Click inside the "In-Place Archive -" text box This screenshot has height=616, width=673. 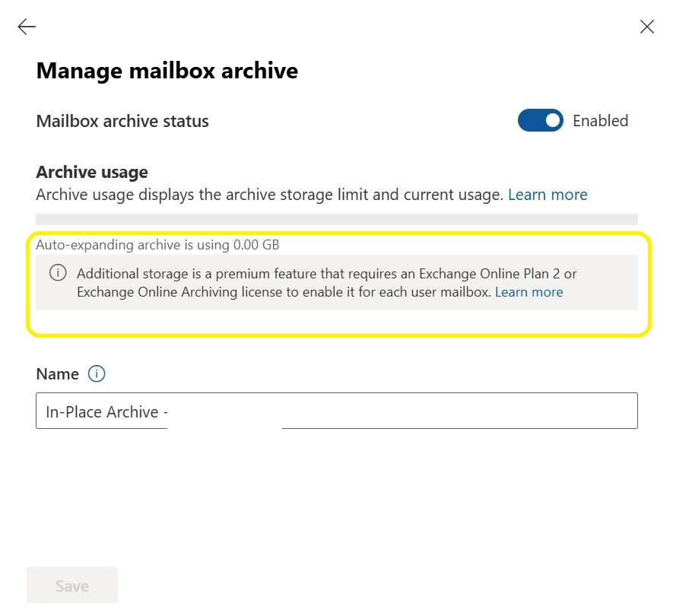pos(336,411)
